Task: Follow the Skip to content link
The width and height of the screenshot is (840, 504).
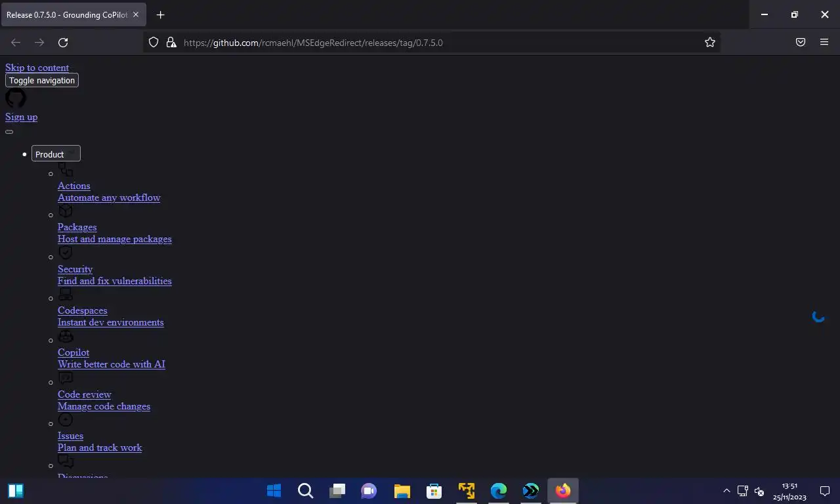Action: click(x=37, y=68)
